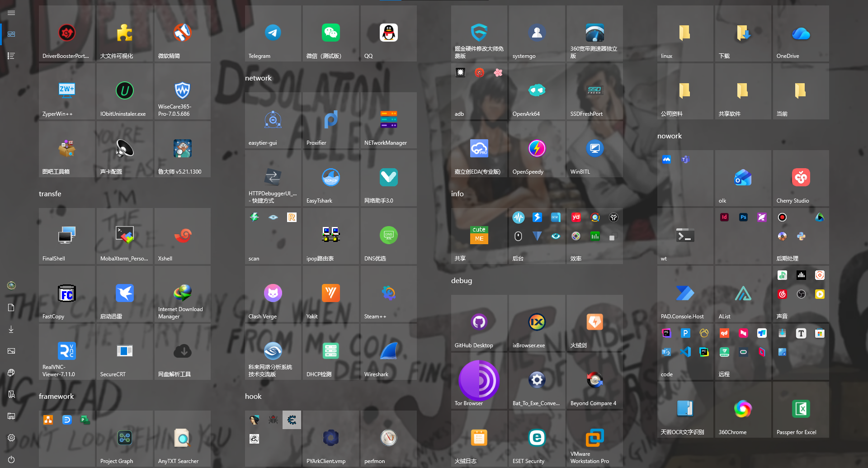This screenshot has height=468, width=868.
Task: Launch 鲁大师 v5.21.1300 tile
Action: tap(183, 149)
